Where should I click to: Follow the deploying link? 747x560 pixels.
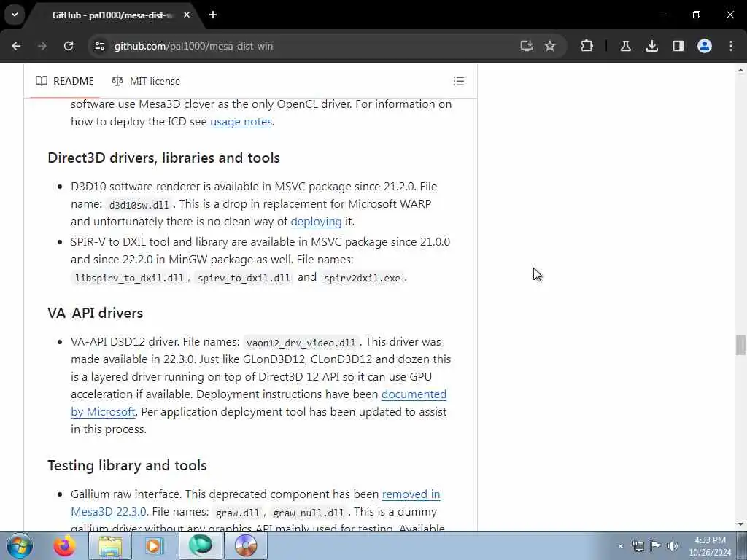[316, 222]
